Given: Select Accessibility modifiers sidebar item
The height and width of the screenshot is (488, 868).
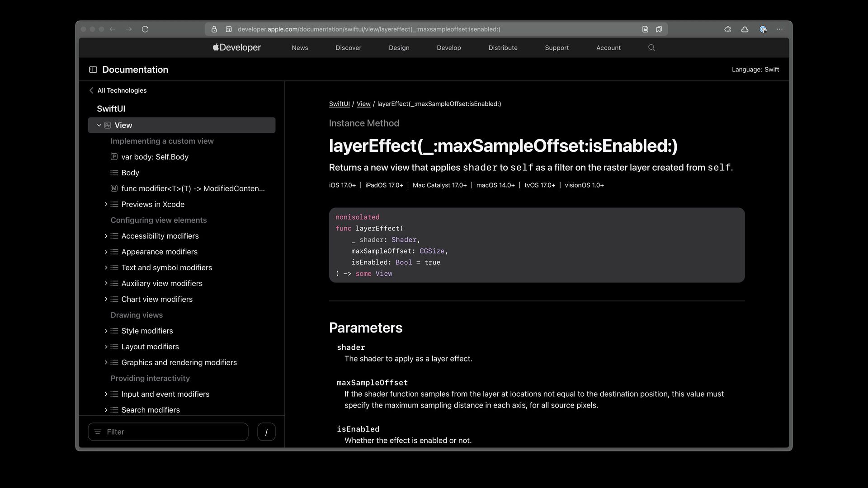Looking at the screenshot, I should pos(160,236).
